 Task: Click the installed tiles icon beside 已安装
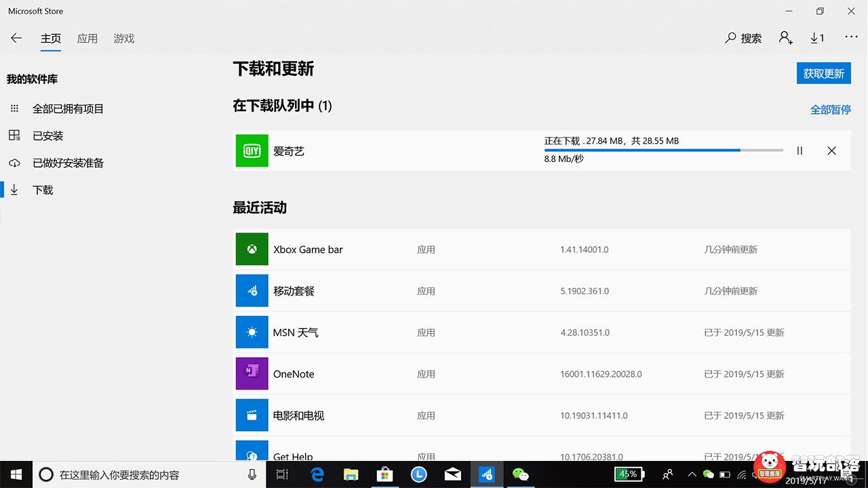click(x=14, y=136)
